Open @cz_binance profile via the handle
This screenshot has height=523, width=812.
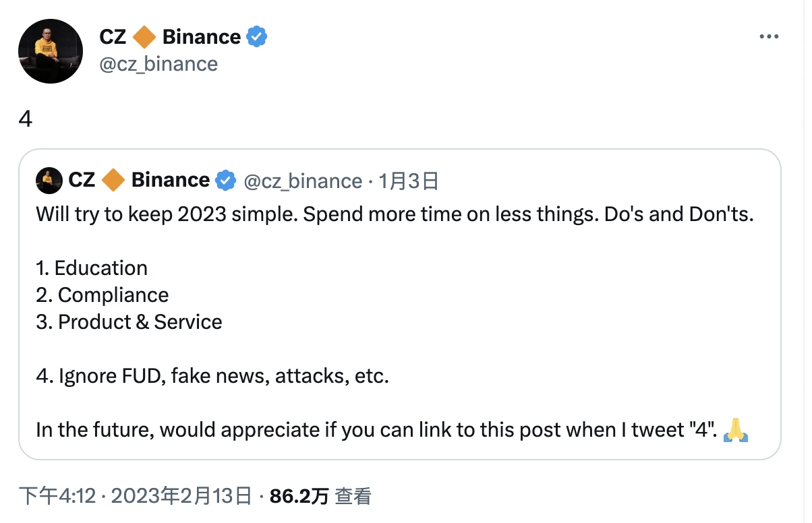159,64
